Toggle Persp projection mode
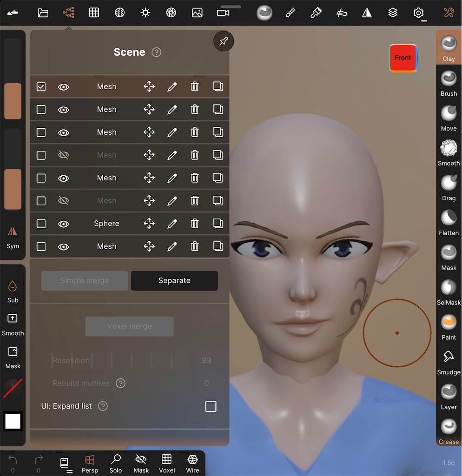This screenshot has height=476, width=462. [90, 463]
